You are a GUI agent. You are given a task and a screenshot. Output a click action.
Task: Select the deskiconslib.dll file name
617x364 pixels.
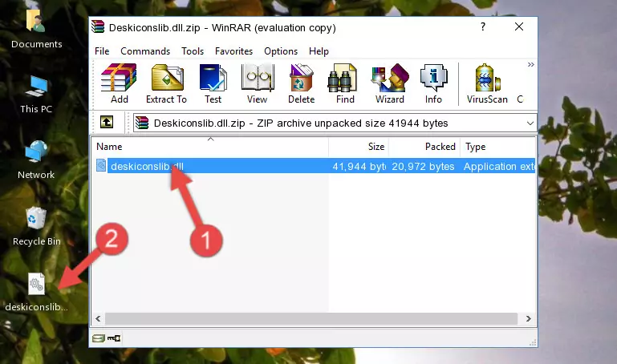tap(147, 166)
